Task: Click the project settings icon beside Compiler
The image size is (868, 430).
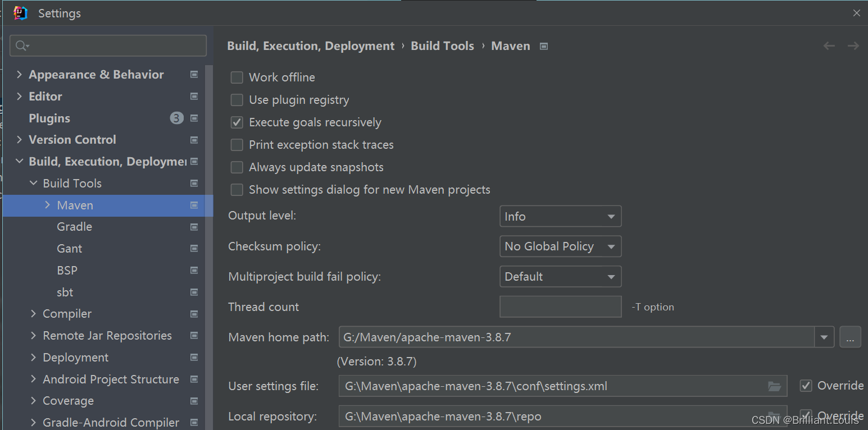Action: (x=194, y=314)
